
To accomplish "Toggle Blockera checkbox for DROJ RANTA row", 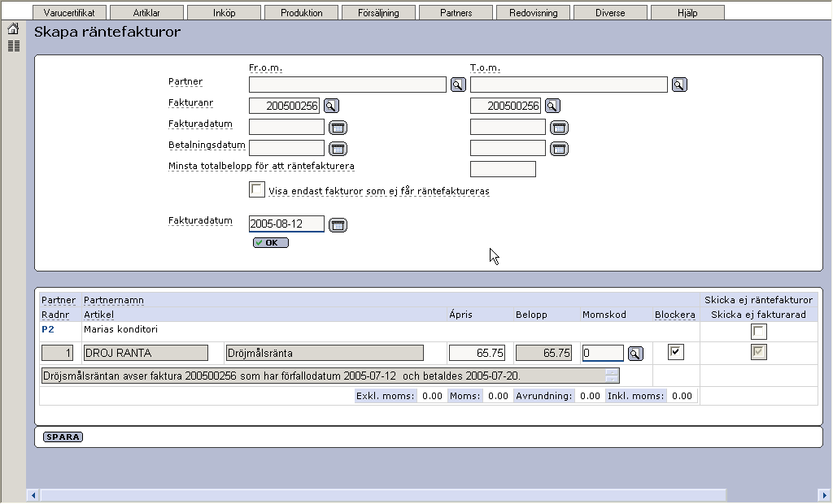I will click(675, 352).
